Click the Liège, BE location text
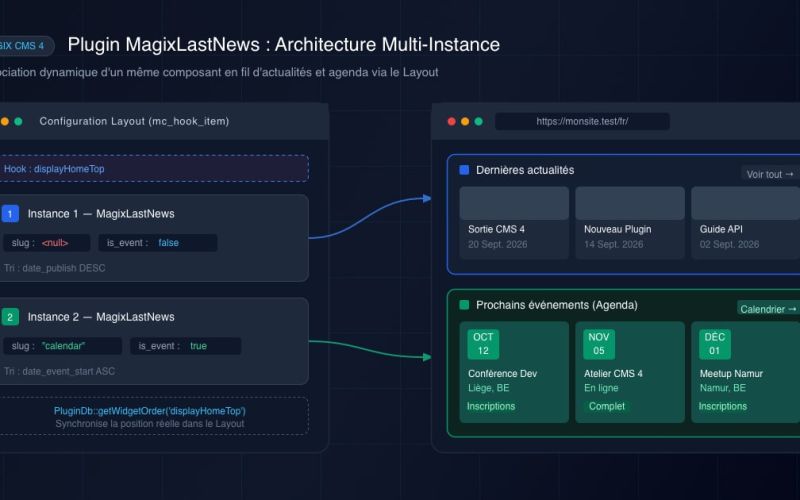This screenshot has height=500, width=800. tap(488, 388)
